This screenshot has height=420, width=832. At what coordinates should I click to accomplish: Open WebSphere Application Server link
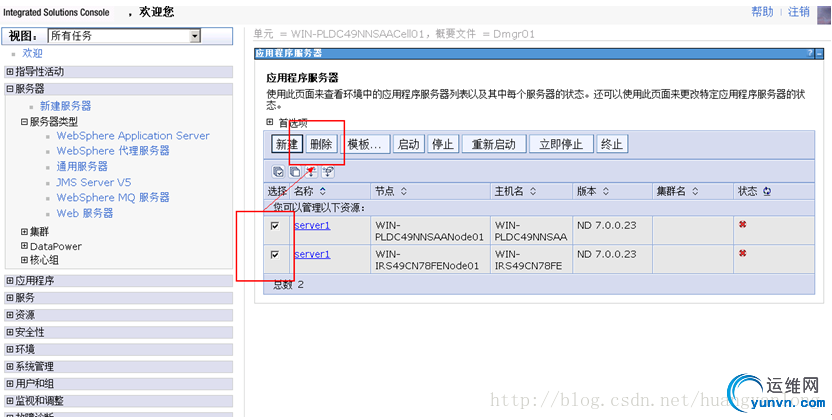coord(133,136)
